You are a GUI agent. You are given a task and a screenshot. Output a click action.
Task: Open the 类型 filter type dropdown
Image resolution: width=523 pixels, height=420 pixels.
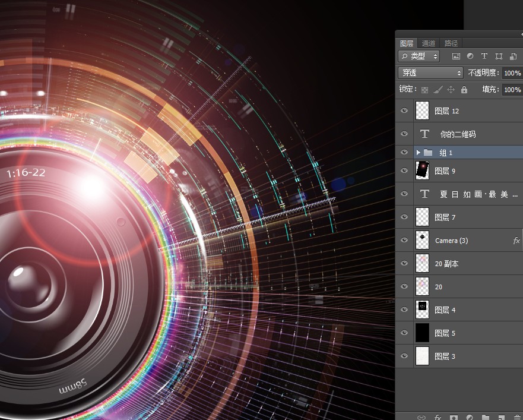click(x=419, y=56)
